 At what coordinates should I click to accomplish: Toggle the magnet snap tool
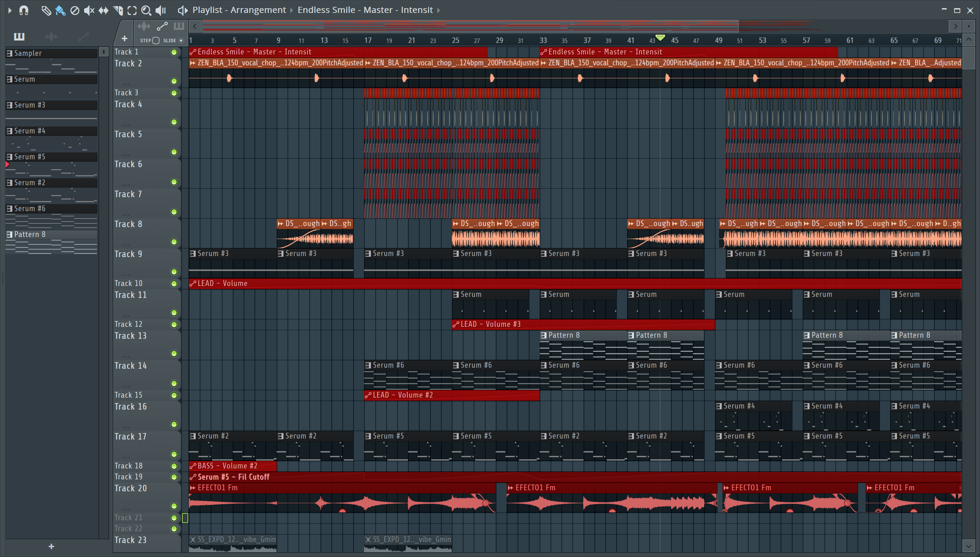pyautogui.click(x=24, y=10)
